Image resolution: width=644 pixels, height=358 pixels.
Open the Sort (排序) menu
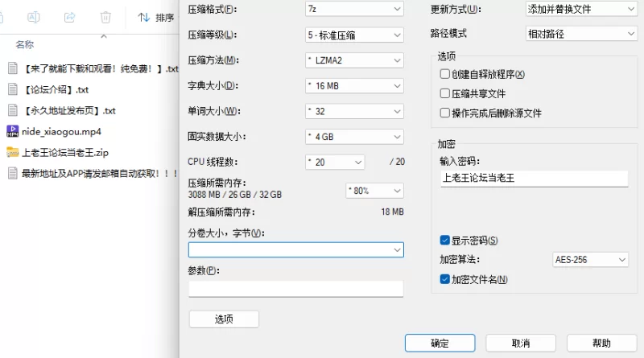click(x=156, y=17)
